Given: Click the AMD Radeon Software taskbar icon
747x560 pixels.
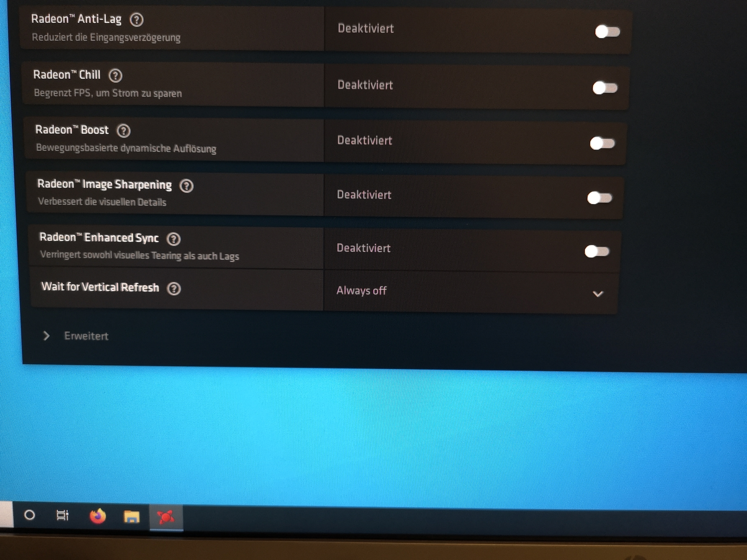Looking at the screenshot, I should coord(166,517).
